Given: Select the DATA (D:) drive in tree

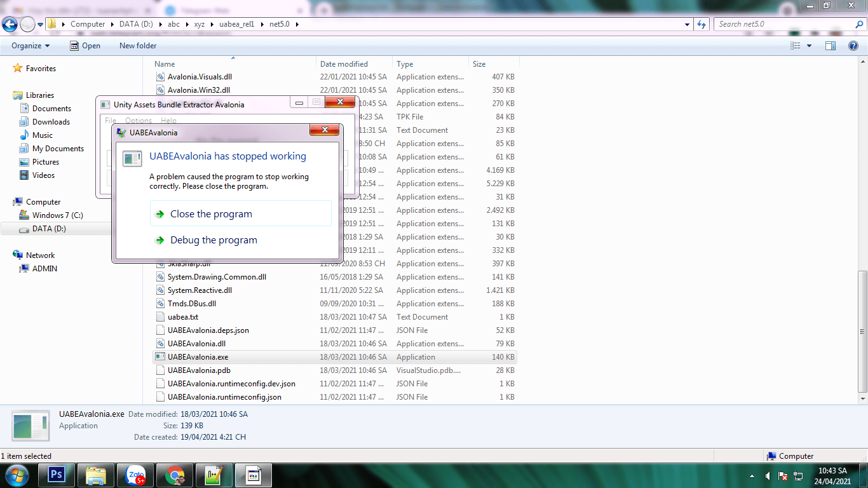Looking at the screenshot, I should [49, 229].
